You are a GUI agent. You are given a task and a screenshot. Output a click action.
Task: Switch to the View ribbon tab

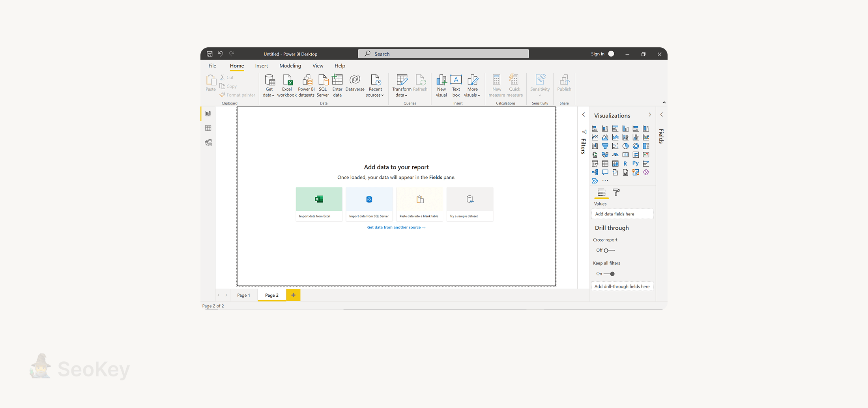tap(318, 66)
